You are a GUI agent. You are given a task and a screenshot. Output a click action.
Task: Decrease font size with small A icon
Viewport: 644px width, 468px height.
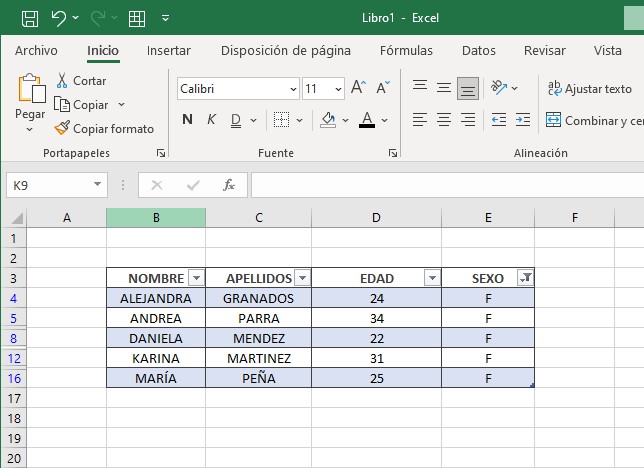pos(383,87)
